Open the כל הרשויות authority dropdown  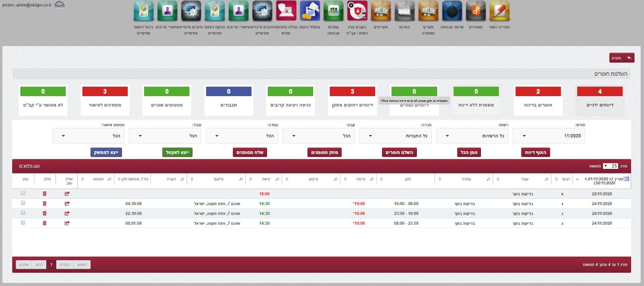point(472,136)
